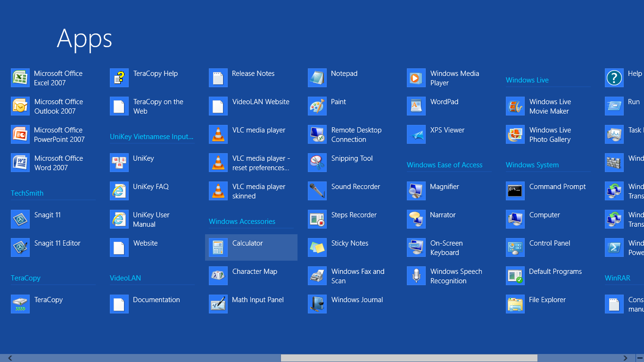Image resolution: width=644 pixels, height=362 pixels.
Task: Select the Windows System group header
Action: tap(532, 165)
